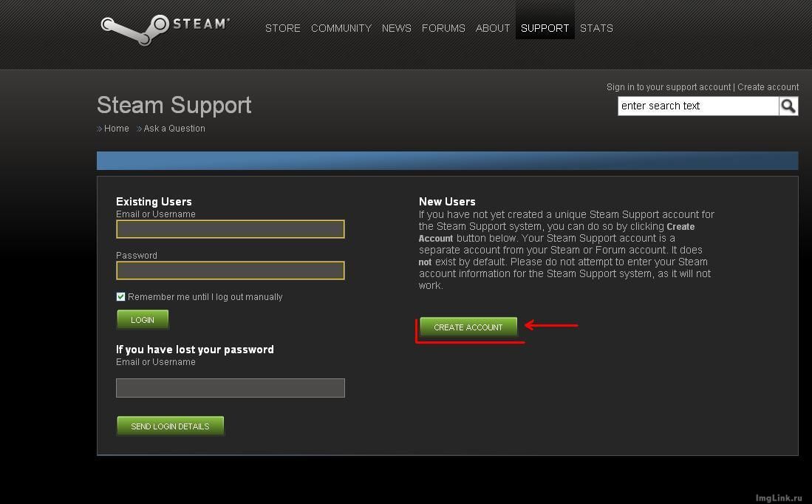Go to the Home breadcrumb link
Image resolution: width=812 pixels, height=504 pixels.
tap(116, 129)
